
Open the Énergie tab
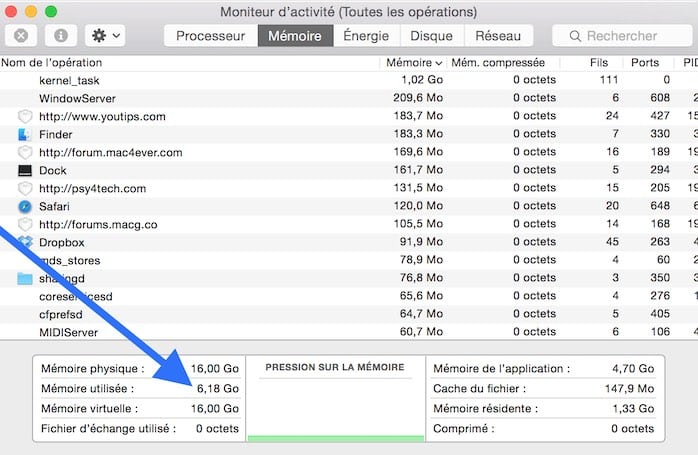click(366, 36)
